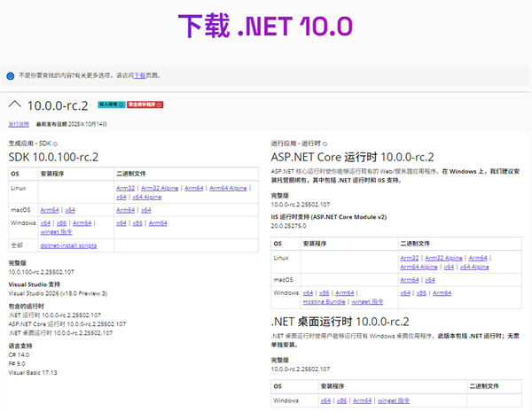Download SDK Linux Arm64 binary
The image size is (532, 412).
(x=193, y=188)
